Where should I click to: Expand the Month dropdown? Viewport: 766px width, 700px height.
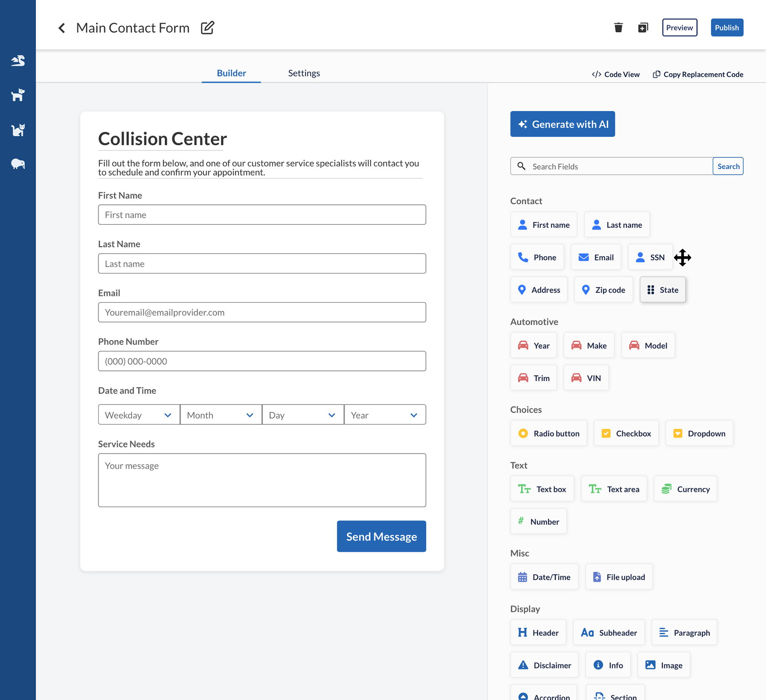click(221, 415)
